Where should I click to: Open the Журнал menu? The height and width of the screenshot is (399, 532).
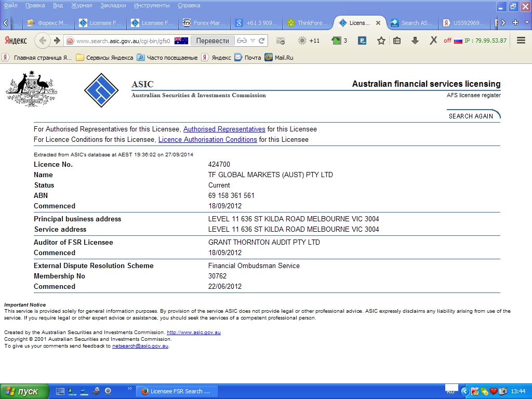82,5
